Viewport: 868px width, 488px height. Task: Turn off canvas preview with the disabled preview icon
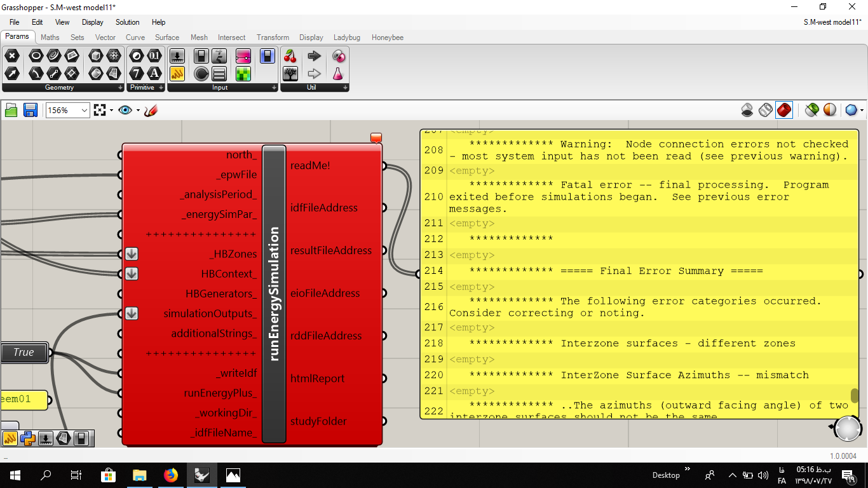[748, 111]
